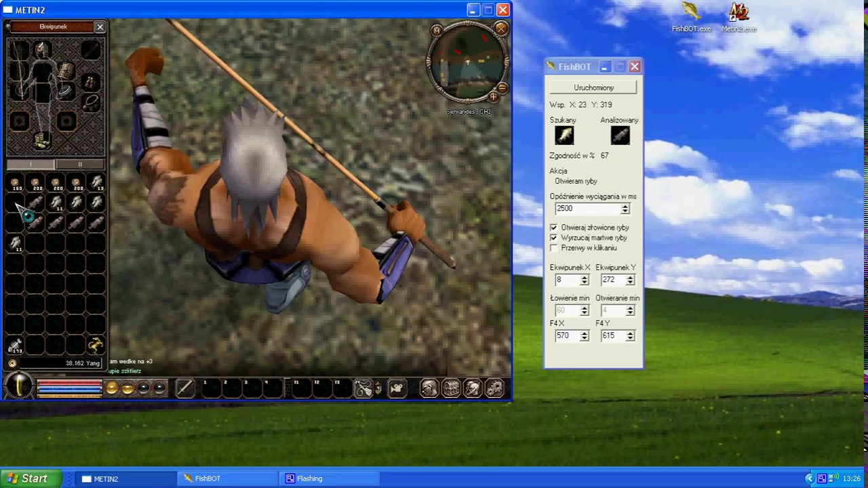Zoom in the minimap with plus button

pyautogui.click(x=493, y=98)
